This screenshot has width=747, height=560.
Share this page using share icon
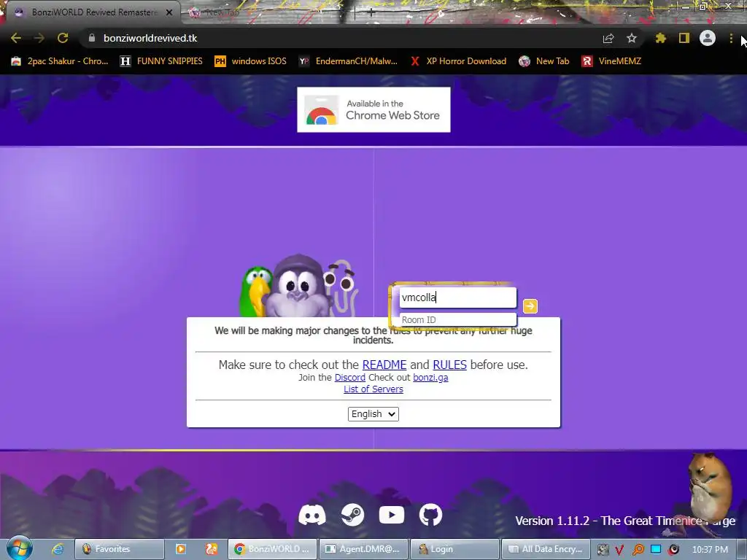(x=608, y=38)
